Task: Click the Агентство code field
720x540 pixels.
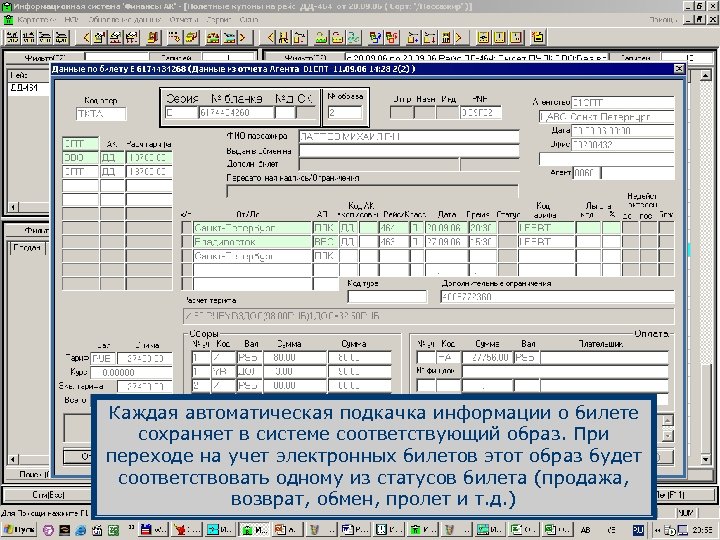Action: [x=623, y=102]
